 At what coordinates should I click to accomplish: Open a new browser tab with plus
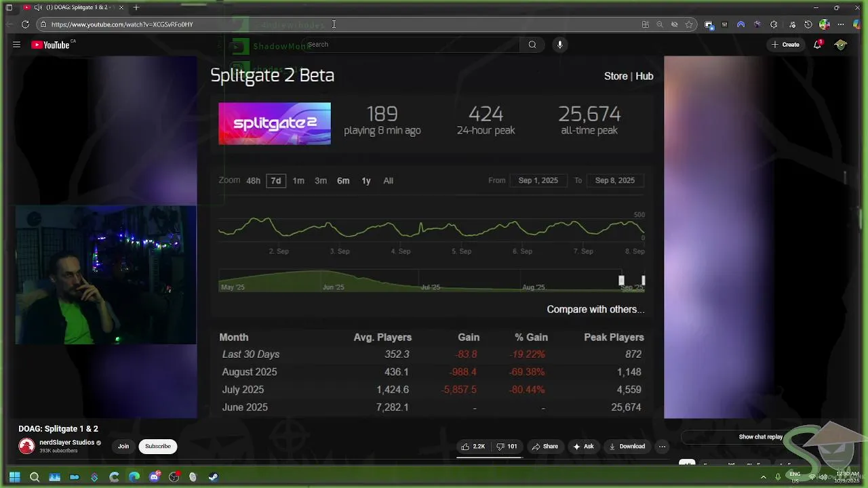tap(136, 7)
